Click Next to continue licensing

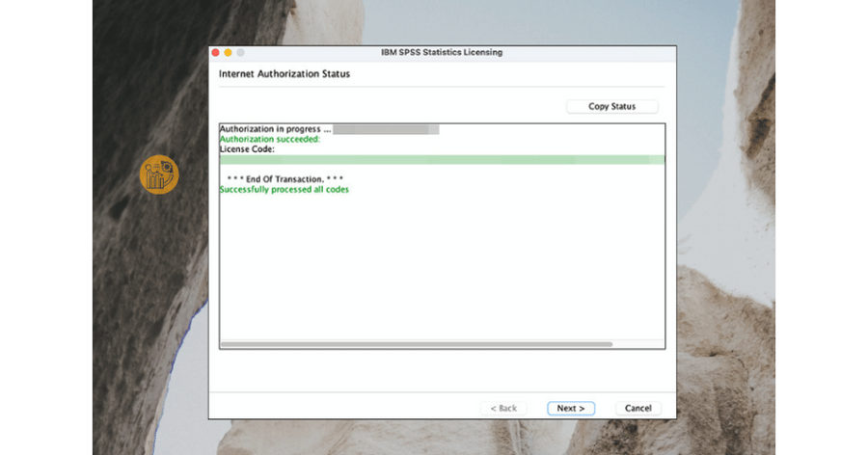[x=571, y=408]
